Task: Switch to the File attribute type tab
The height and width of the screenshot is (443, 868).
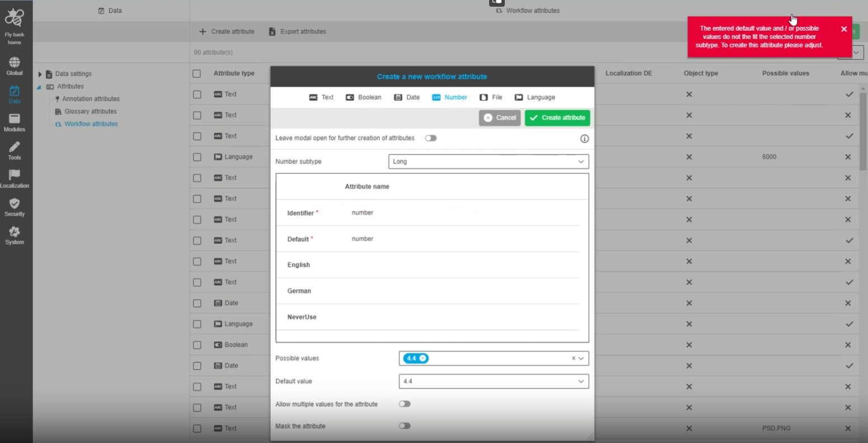Action: (x=491, y=97)
